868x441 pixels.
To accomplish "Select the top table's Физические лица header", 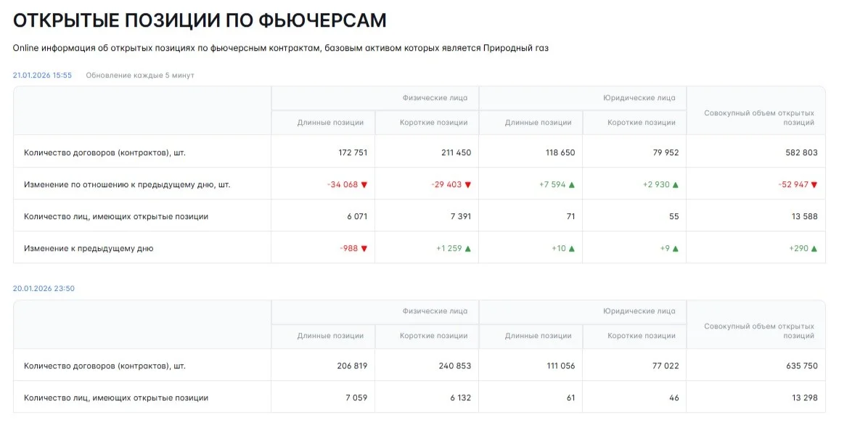I will (435, 98).
